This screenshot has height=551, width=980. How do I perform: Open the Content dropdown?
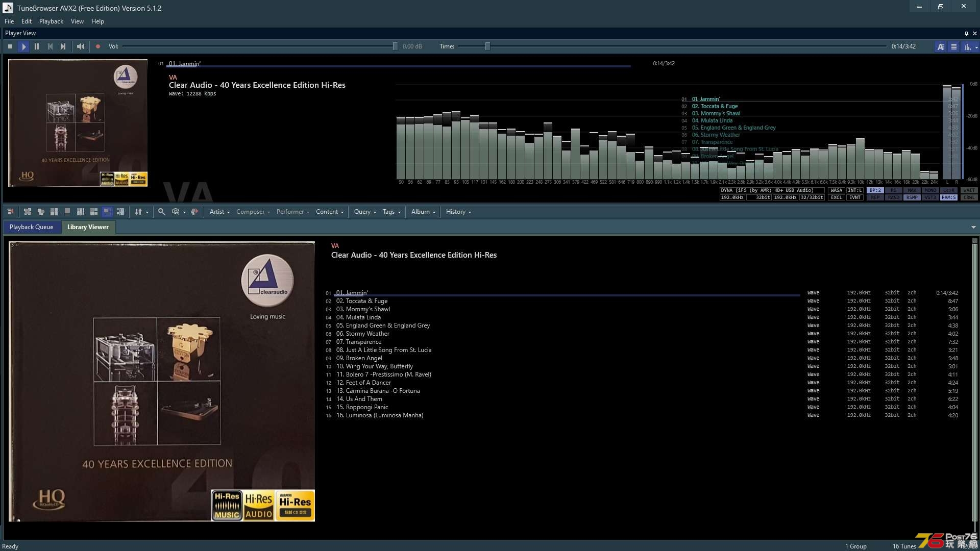click(x=330, y=212)
